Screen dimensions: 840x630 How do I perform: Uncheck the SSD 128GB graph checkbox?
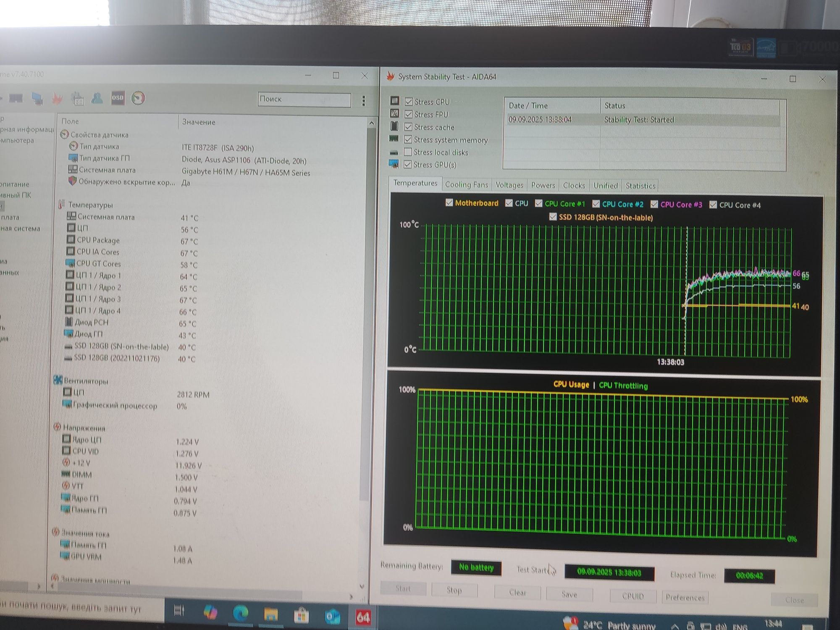click(553, 217)
